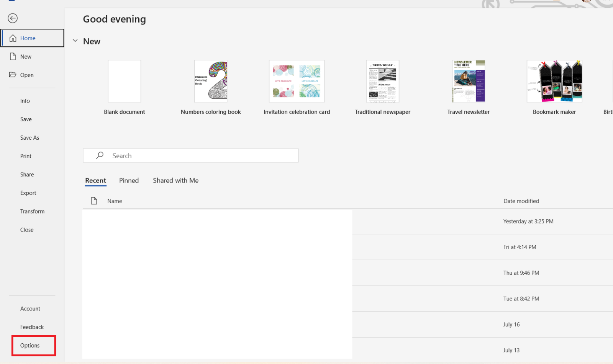The width and height of the screenshot is (613, 364).
Task: Select the New label in sidebar
Action: [x=26, y=57]
